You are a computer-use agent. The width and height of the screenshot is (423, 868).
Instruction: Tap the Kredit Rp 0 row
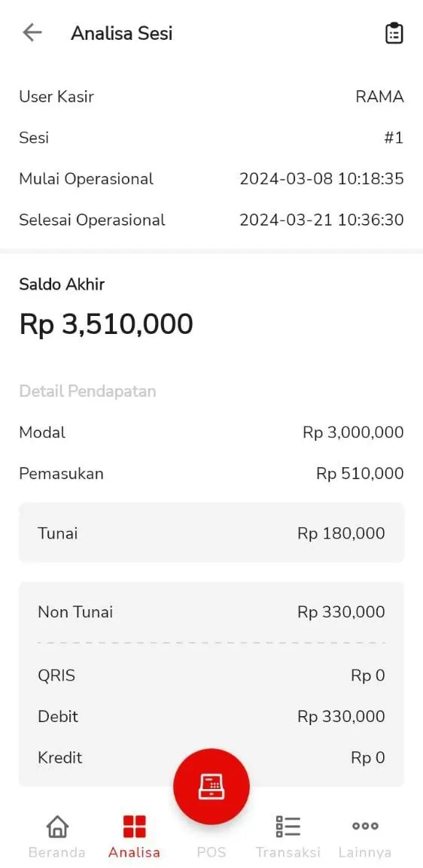[x=211, y=757]
